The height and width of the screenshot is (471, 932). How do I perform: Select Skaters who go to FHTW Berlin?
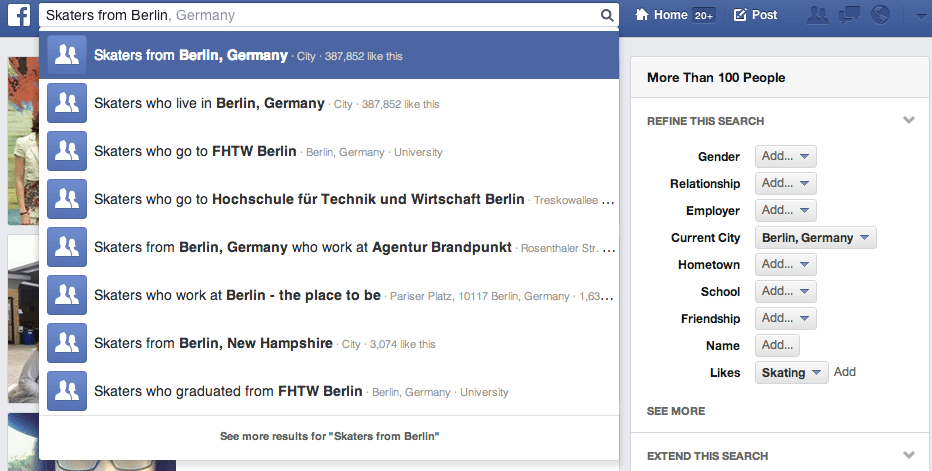[x=329, y=151]
